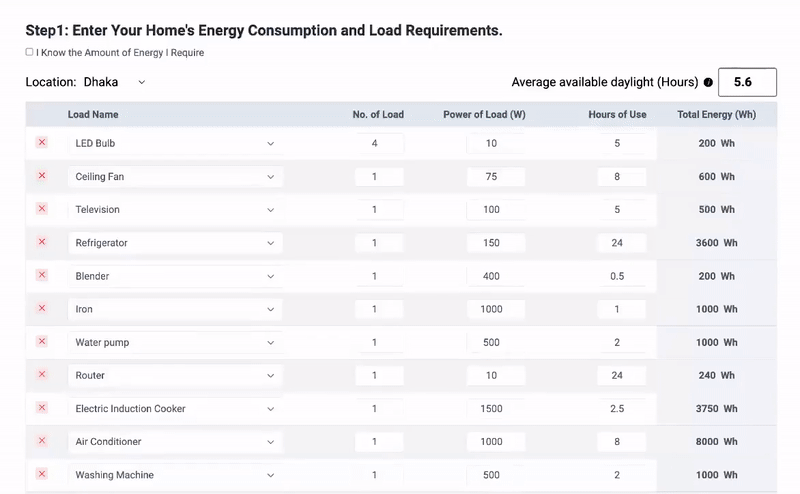Open the Location dropdown showing Dhaka
Screen dimensions: 800x494
(114, 82)
